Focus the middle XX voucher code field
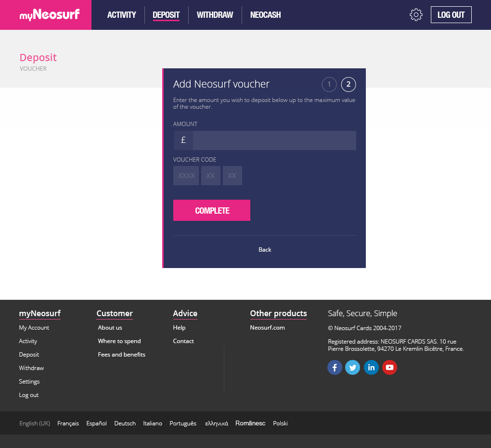Viewport: 491px width, 448px height. 211,176
